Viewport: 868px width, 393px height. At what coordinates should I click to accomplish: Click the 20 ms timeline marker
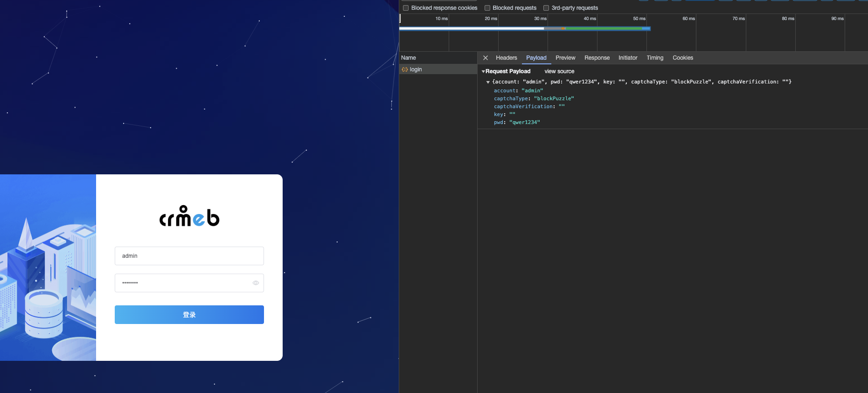pos(491,19)
